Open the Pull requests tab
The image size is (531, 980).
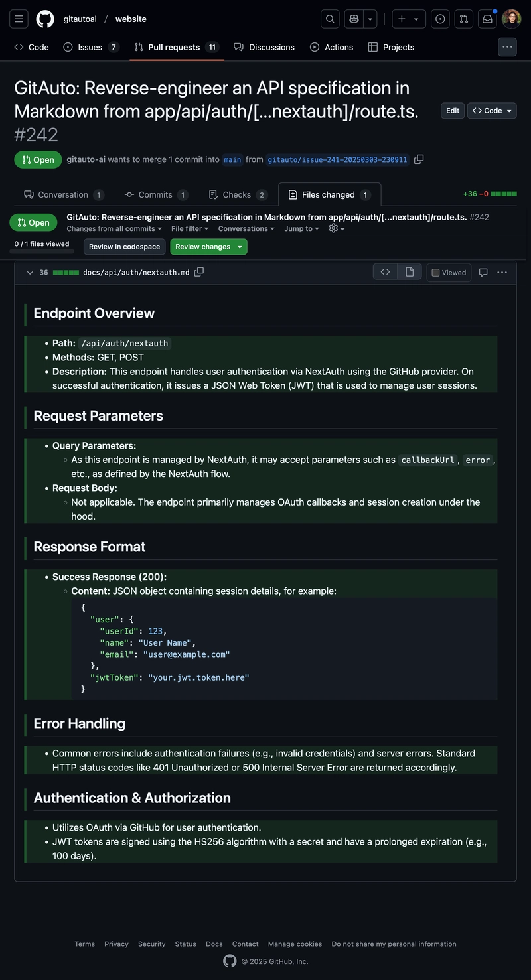(x=177, y=47)
